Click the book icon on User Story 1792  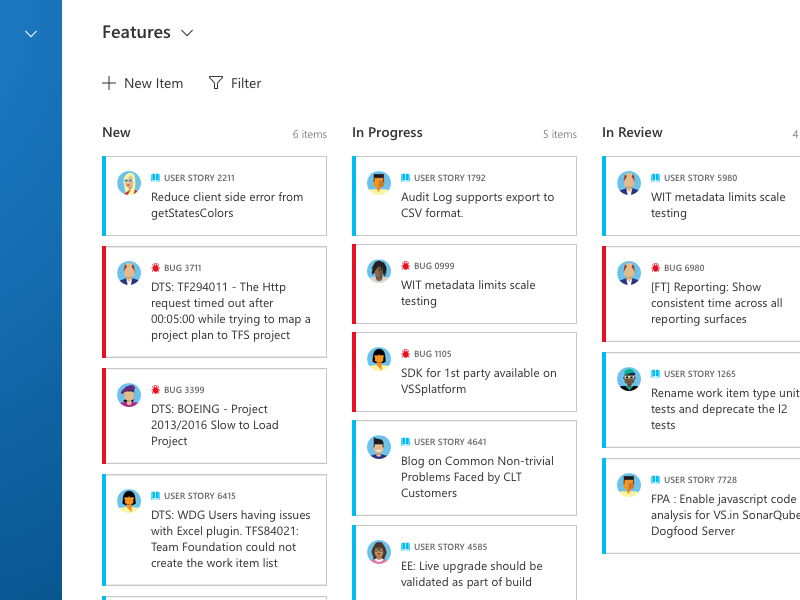[406, 178]
